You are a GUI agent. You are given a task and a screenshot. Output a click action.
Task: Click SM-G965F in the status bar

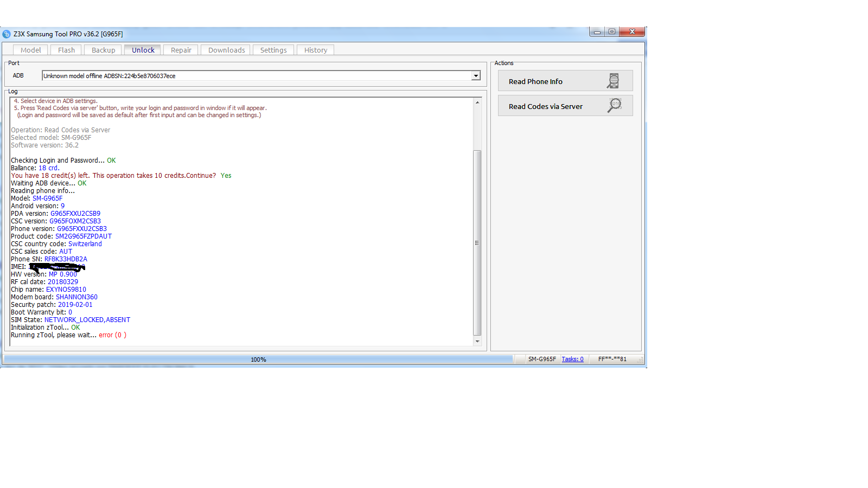[x=542, y=359]
